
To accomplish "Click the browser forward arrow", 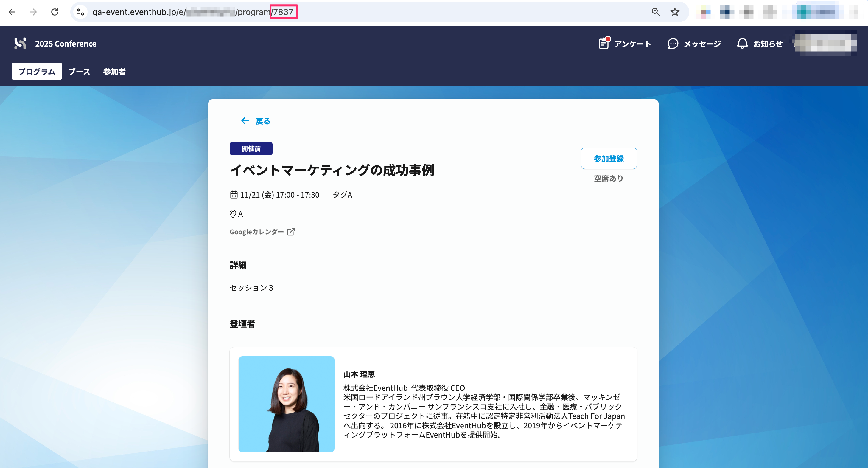I will (x=33, y=12).
